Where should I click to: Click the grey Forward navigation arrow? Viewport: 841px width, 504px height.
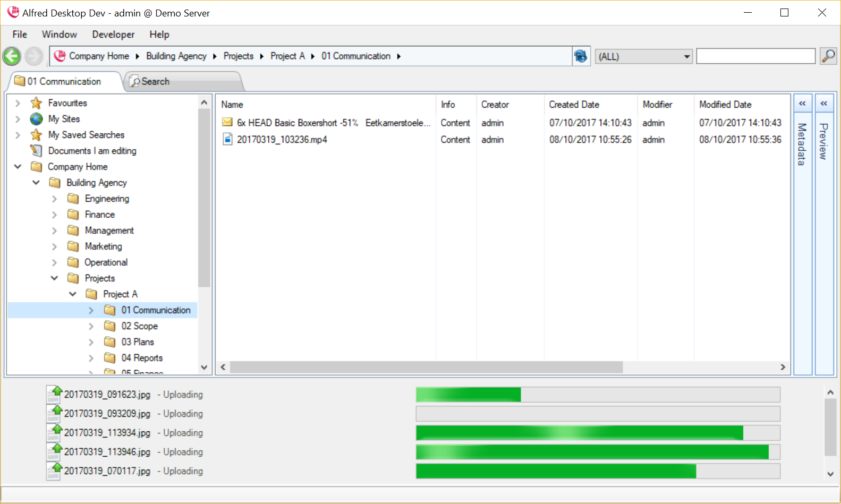point(34,56)
